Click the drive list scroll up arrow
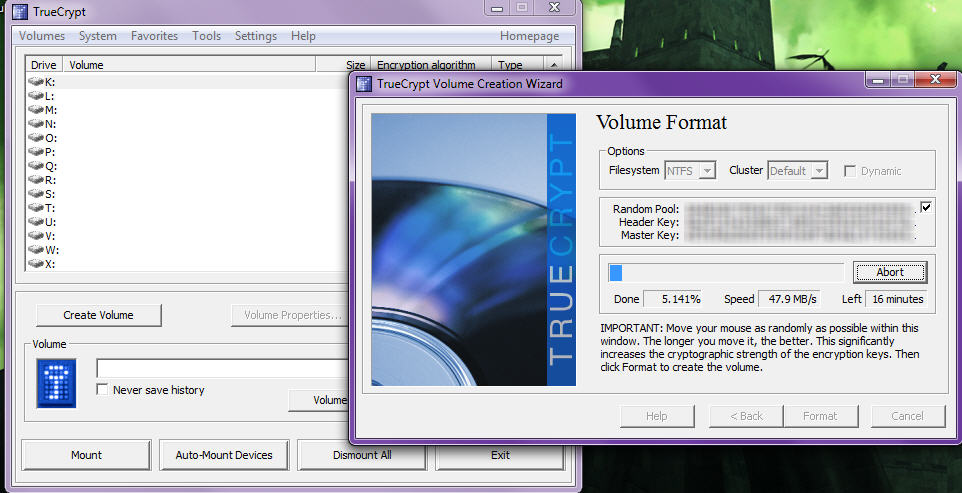The height and width of the screenshot is (493, 962). click(554, 64)
